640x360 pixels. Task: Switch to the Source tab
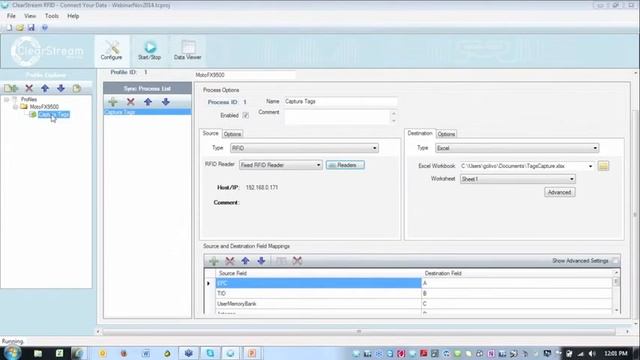[x=211, y=133]
